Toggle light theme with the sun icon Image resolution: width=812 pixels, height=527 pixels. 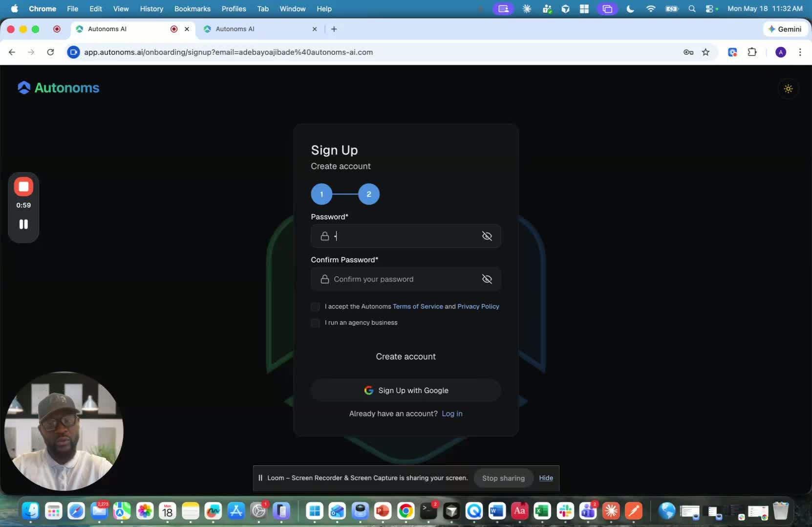[788, 88]
